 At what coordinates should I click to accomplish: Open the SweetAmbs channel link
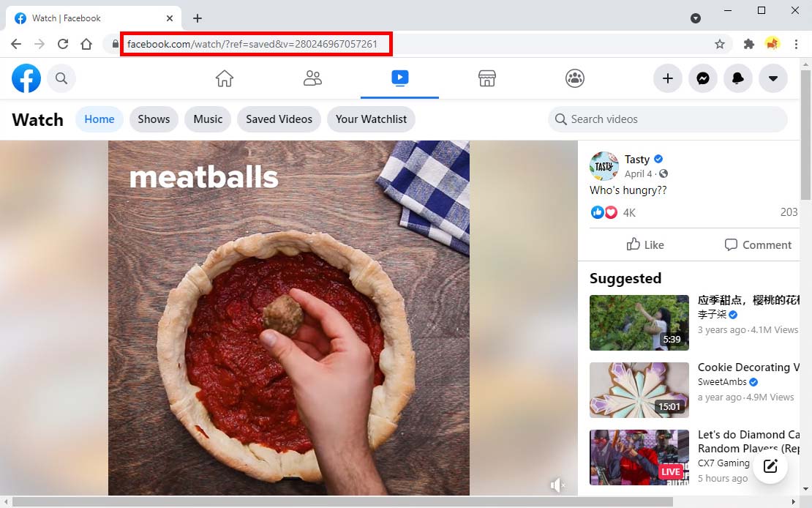pos(722,382)
